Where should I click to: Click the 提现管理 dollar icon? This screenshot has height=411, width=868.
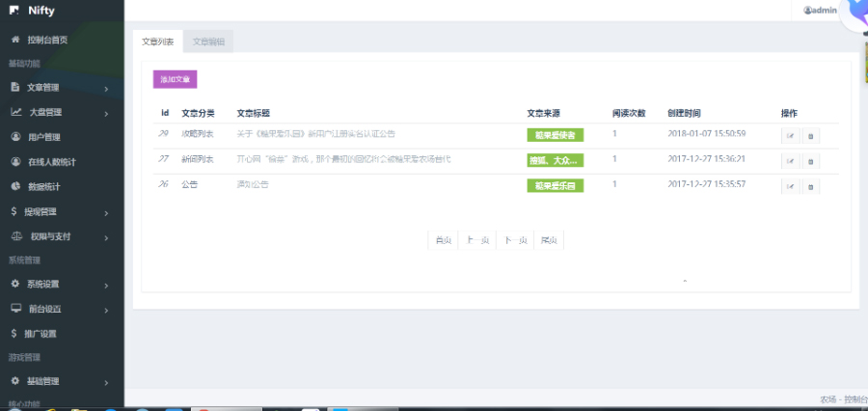pos(14,211)
